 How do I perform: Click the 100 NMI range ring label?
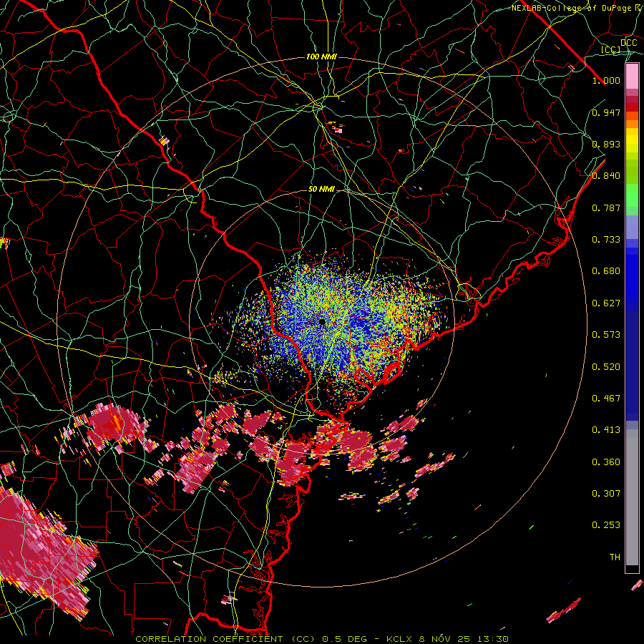tap(321, 57)
